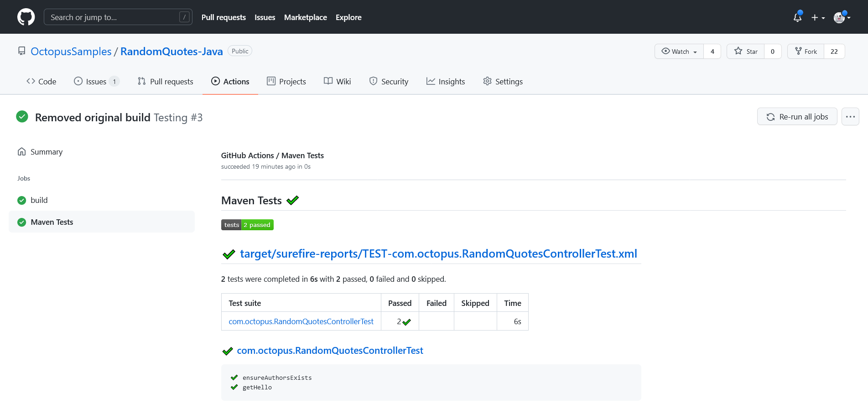Click the Summary home icon
Image resolution: width=868 pixels, height=419 pixels.
coord(21,151)
